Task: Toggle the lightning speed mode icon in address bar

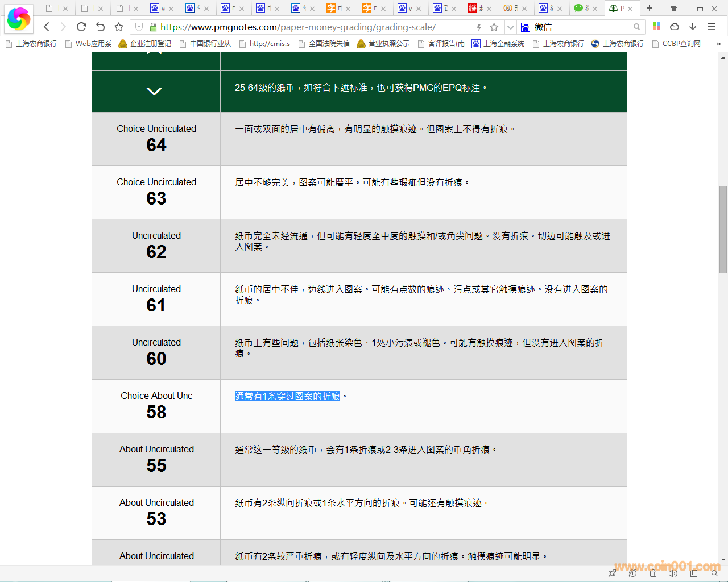Action: pyautogui.click(x=479, y=27)
